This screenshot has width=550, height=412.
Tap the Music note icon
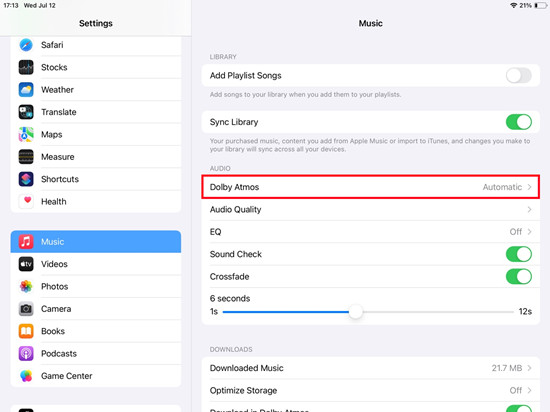pos(26,242)
